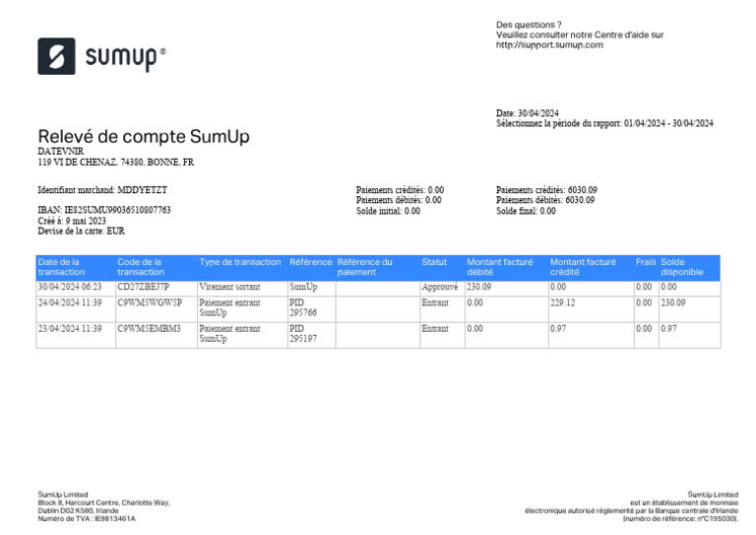Click the footer reference number n°C195030 line
756x535 pixels.
coord(680,519)
